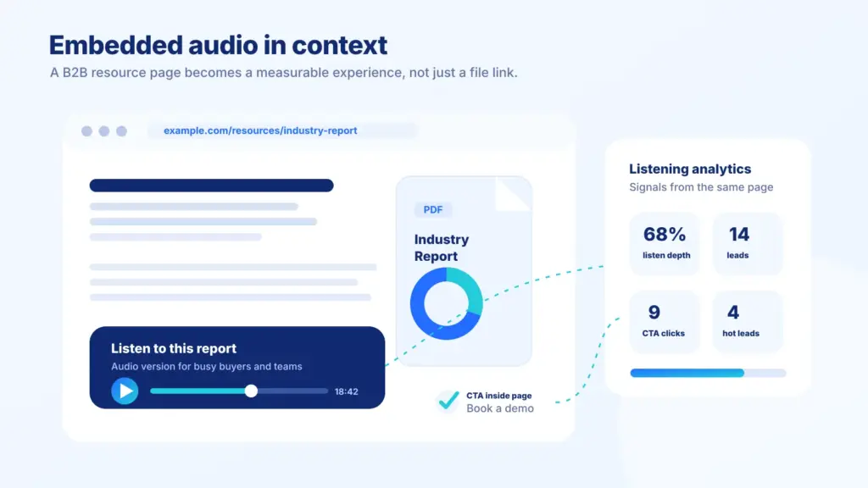
Task: Click Signals from the same page text
Action: click(701, 187)
